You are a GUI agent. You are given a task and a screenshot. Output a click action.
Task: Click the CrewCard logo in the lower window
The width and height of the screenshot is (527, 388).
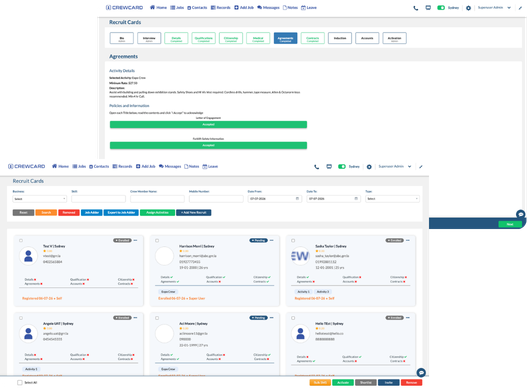27,166
